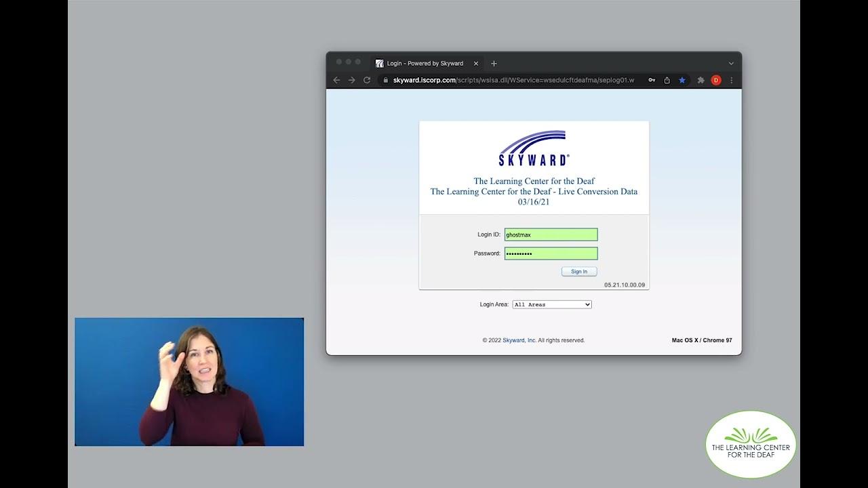Click the Password field
Screen dimensions: 868x488
pos(551,253)
